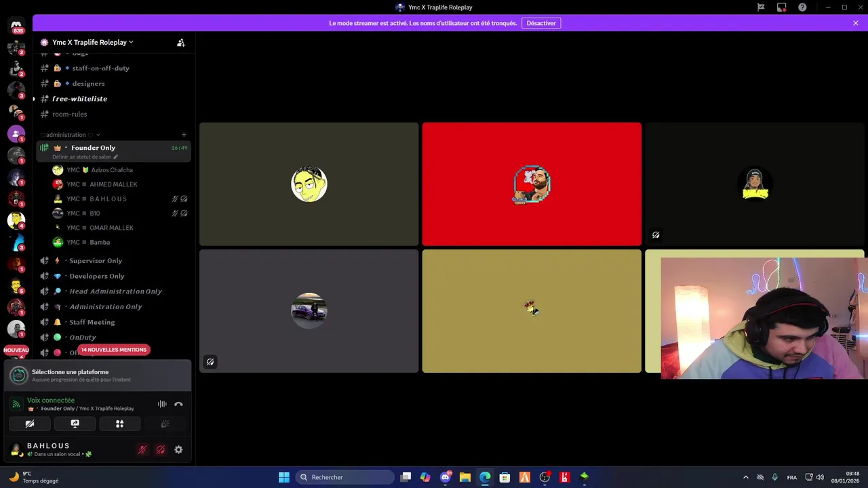Image resolution: width=868 pixels, height=488 pixels.
Task: Open File Explorer from taskbar
Action: coord(465,477)
